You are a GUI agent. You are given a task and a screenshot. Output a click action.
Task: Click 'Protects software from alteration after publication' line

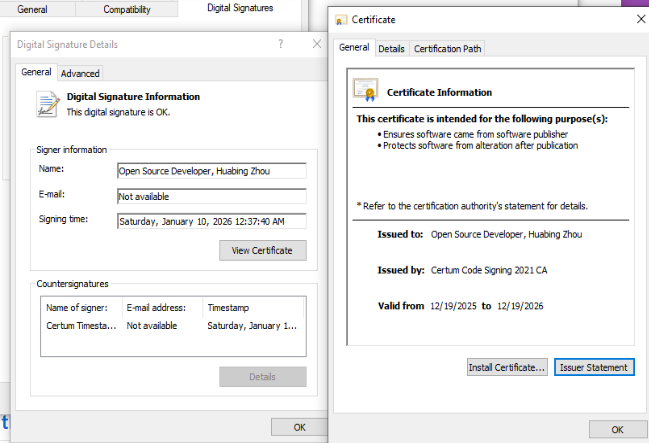(x=480, y=146)
